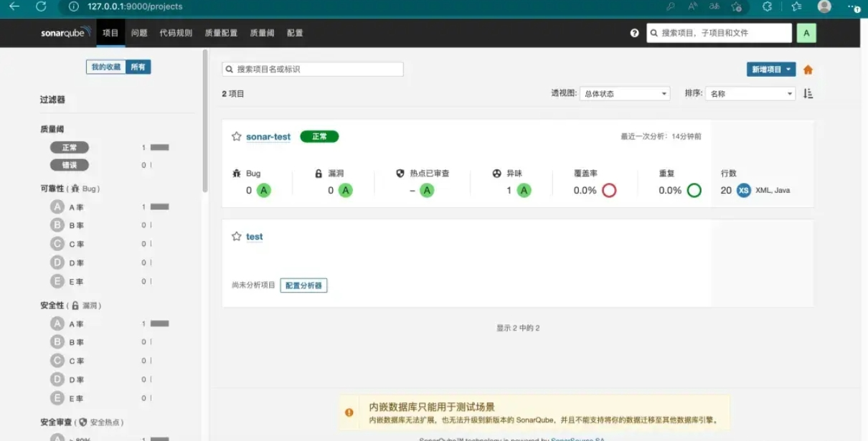The height and width of the screenshot is (441, 868).
Task: Open the sonar-test project link
Action: (x=268, y=136)
